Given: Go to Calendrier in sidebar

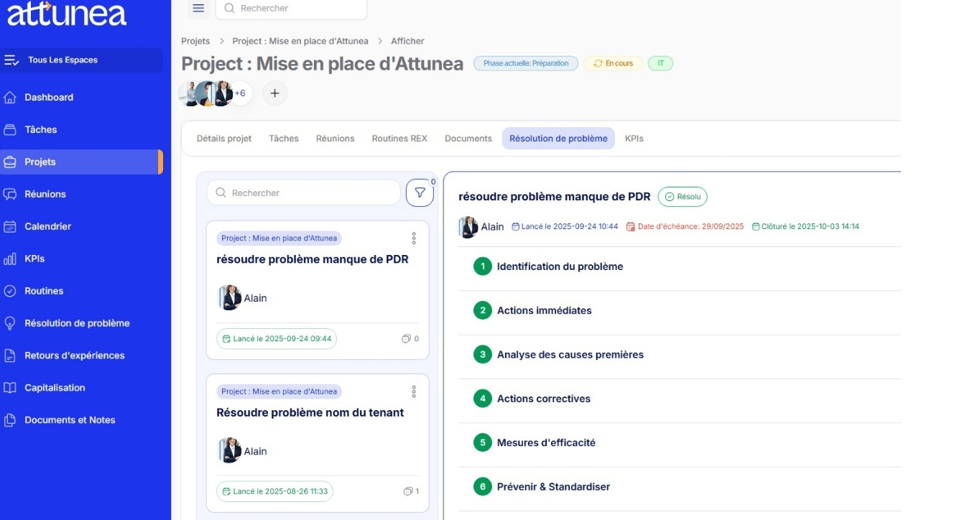Looking at the screenshot, I should coord(47,226).
